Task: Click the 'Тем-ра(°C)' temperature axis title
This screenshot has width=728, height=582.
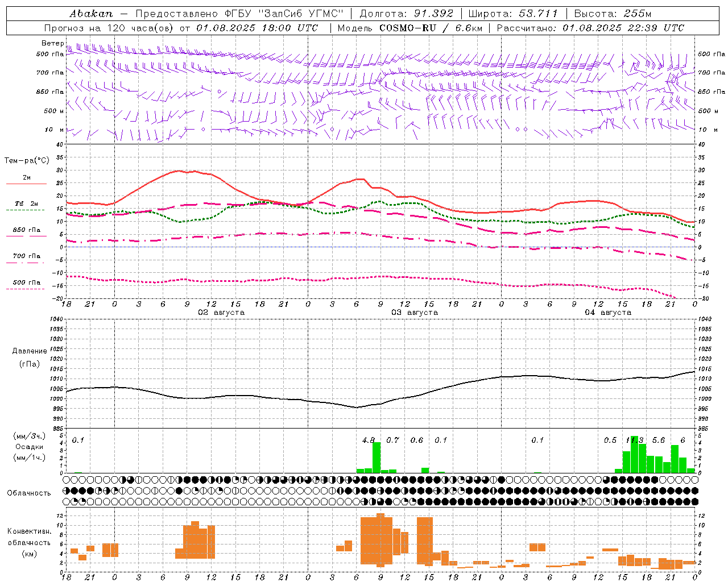Action: [27, 161]
